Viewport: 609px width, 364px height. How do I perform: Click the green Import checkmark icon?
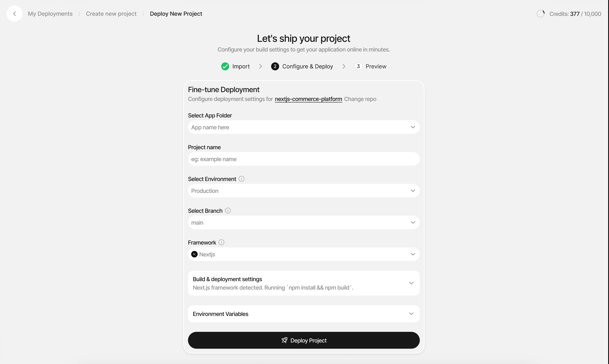(225, 67)
